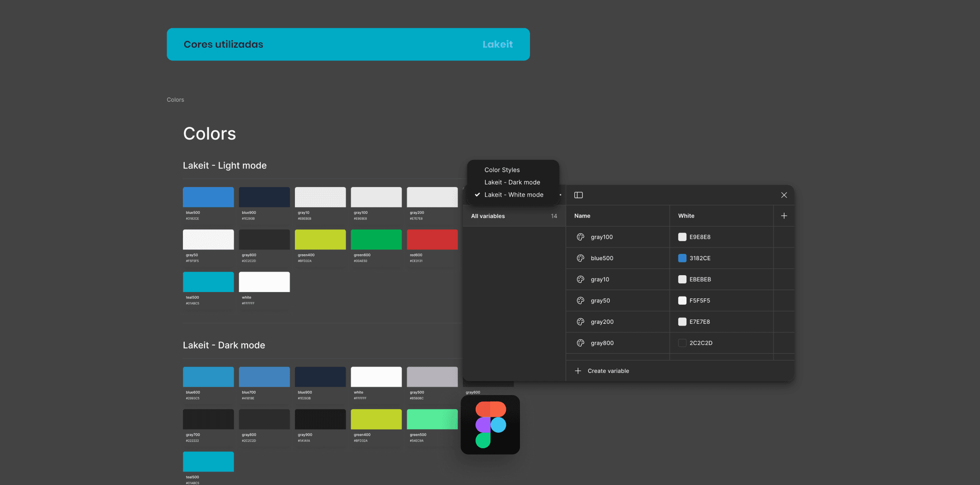This screenshot has width=980, height=485.
Task: Select the white color card in Light mode
Action: (265, 290)
